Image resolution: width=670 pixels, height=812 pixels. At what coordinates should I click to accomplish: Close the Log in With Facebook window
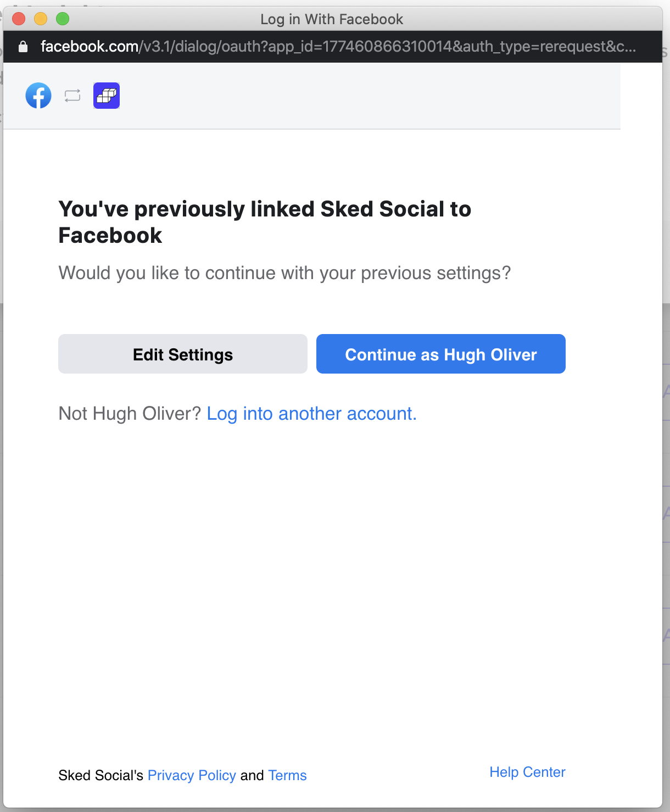click(x=19, y=19)
